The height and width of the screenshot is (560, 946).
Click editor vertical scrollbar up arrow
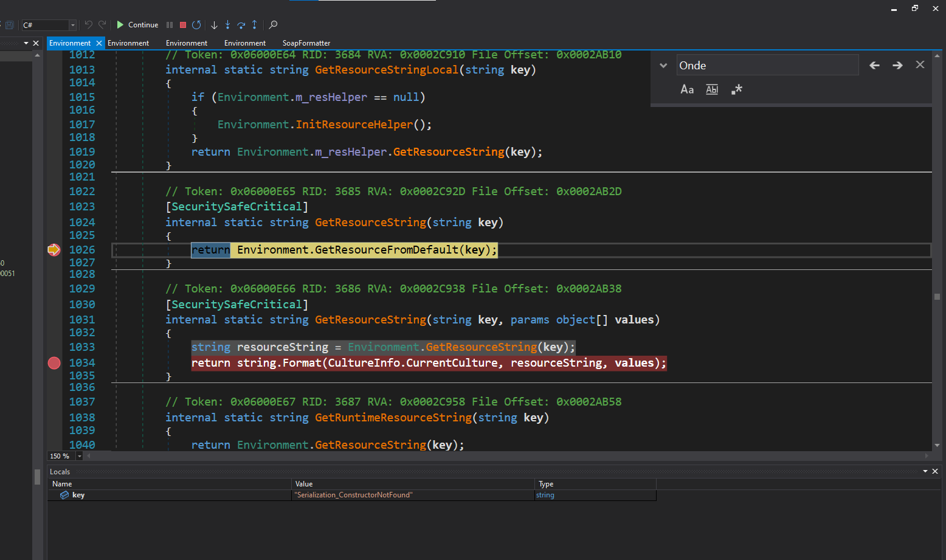pos(937,55)
